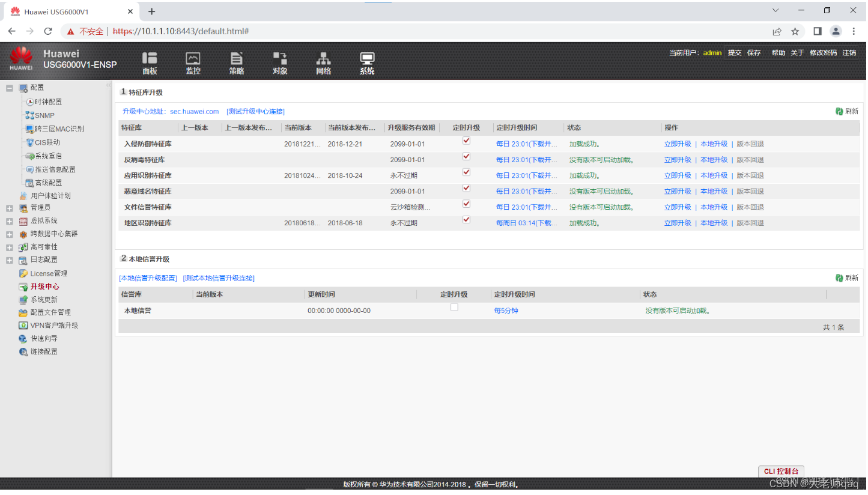The image size is (868, 495).
Task: Open the 对象 objects section
Action: [x=280, y=63]
